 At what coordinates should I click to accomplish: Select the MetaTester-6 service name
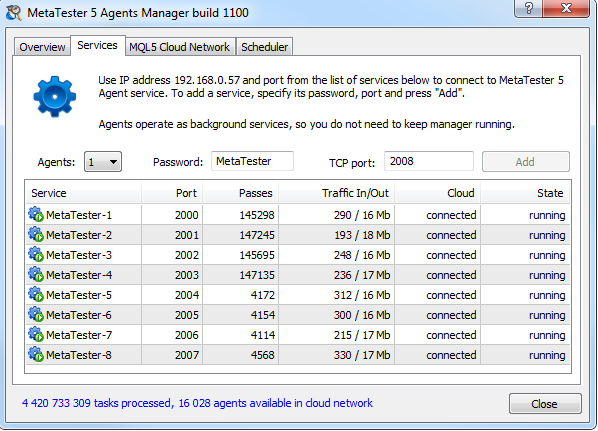[x=79, y=315]
